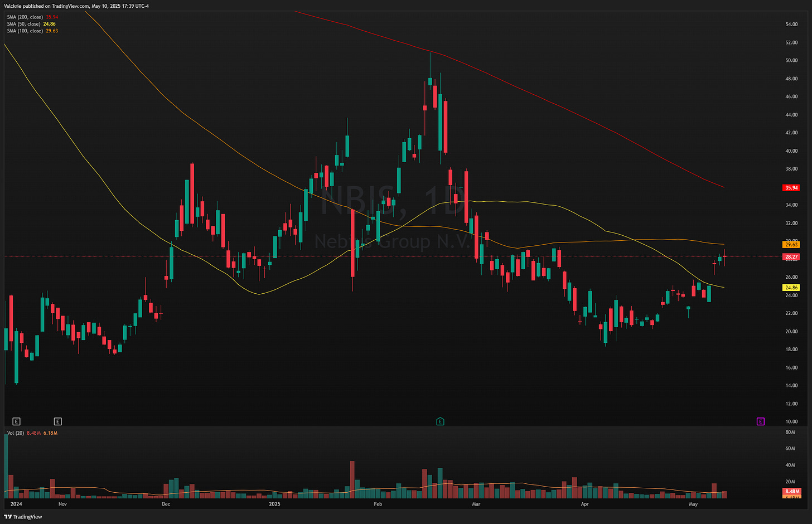Click the 42.00 price axis label
The image size is (812, 524).
click(x=791, y=133)
